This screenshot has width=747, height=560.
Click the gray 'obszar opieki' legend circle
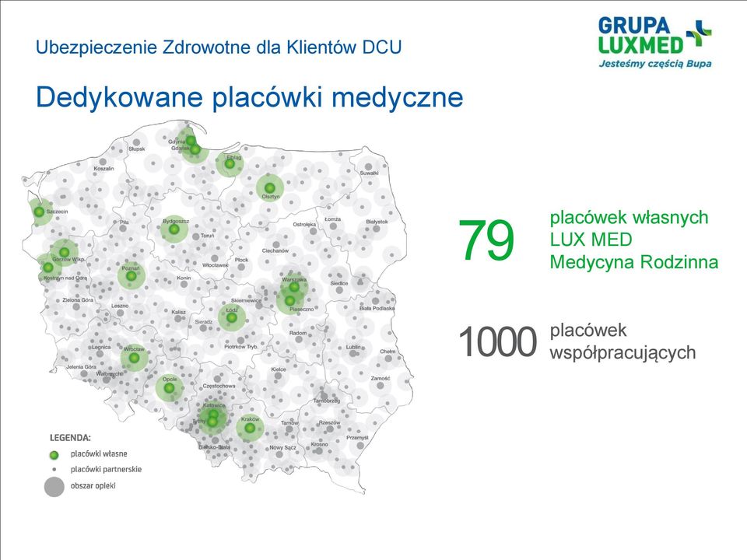point(54,487)
